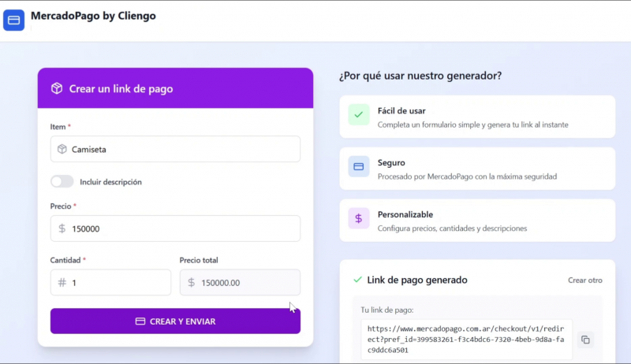This screenshot has width=631, height=364.
Task: Click the blue card icon for Seguro
Action: coord(359,166)
